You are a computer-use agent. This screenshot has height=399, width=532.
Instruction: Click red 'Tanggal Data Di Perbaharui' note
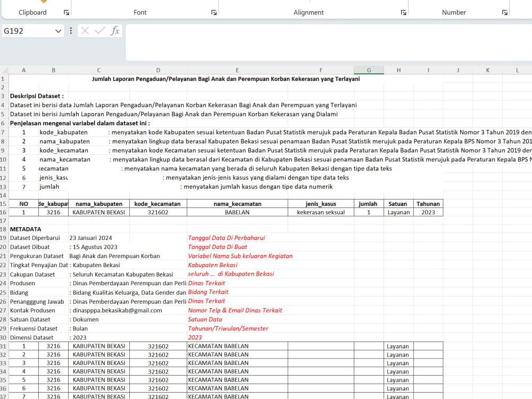[x=226, y=238]
